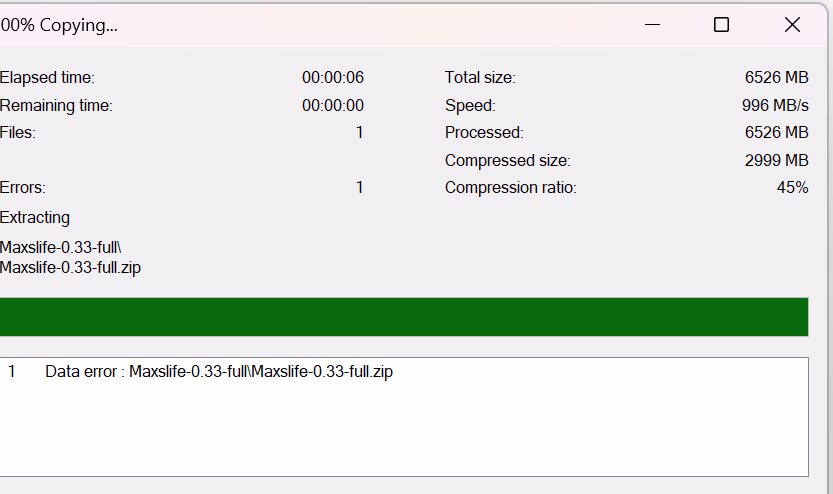Click the Speed value 996 MB/s

tap(776, 105)
